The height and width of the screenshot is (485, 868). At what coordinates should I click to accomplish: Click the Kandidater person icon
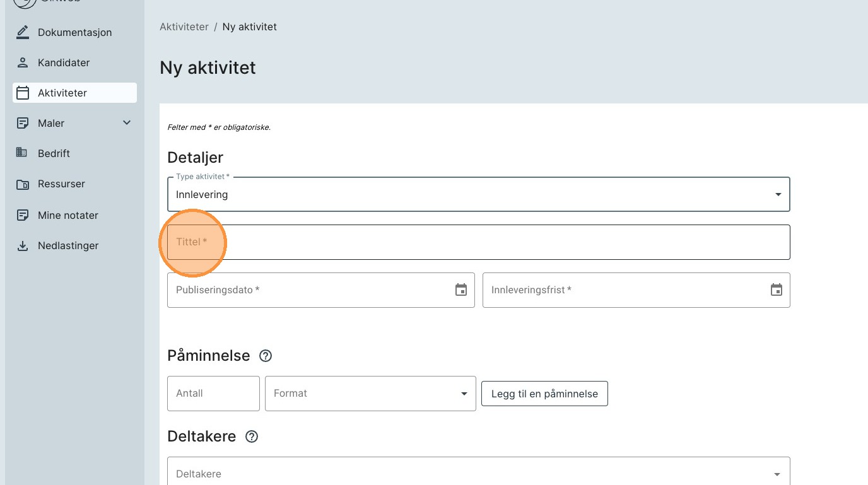[x=23, y=62]
